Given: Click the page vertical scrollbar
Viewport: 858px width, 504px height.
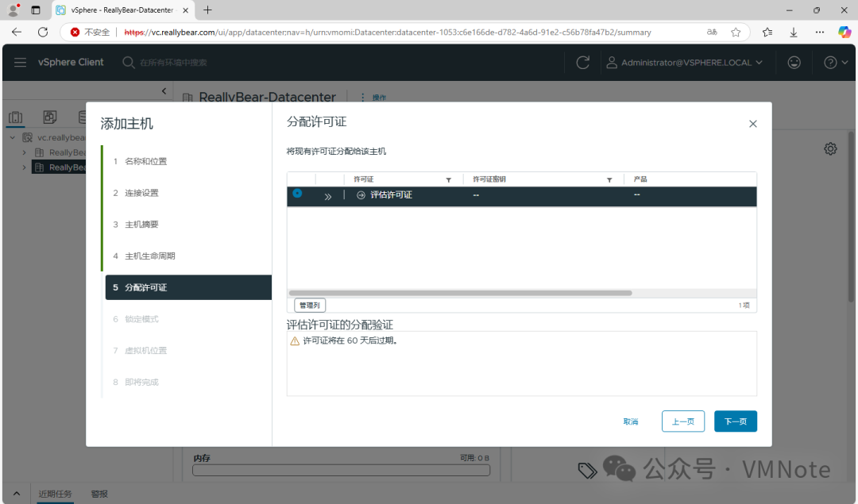Looking at the screenshot, I should coord(851,217).
